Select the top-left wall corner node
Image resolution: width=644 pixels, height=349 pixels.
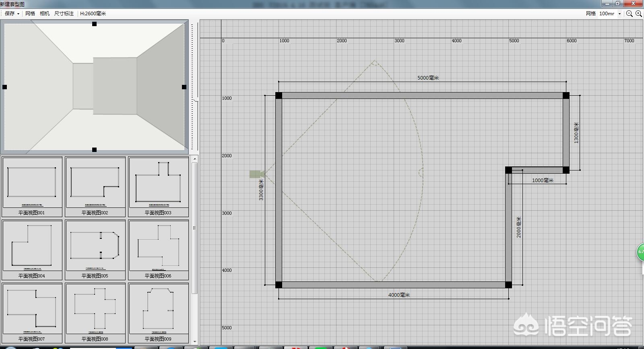(279, 95)
